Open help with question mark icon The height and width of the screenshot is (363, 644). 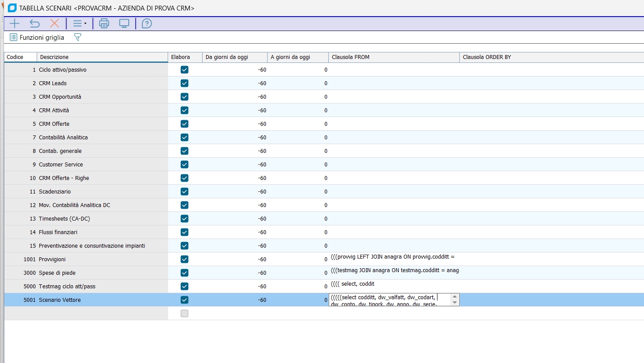[x=147, y=24]
